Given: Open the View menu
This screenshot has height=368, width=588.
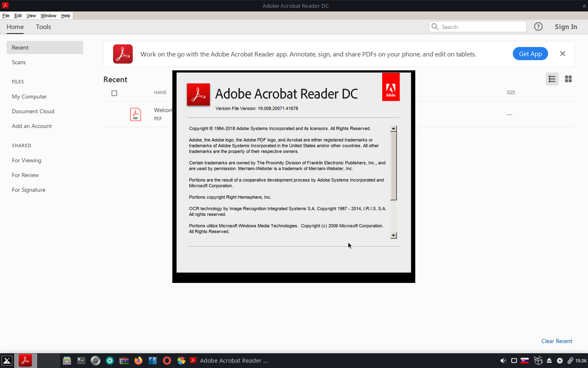Looking at the screenshot, I should [x=31, y=16].
